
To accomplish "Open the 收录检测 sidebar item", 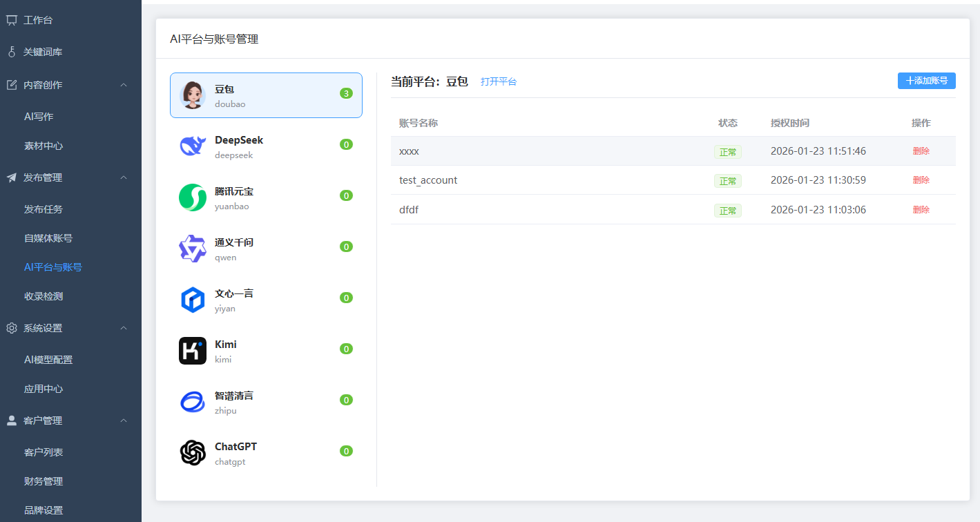I will click(x=44, y=296).
